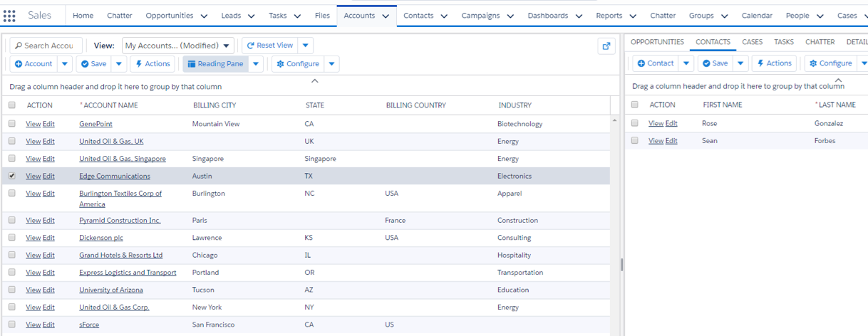Click in the Search Accounts field
The width and height of the screenshot is (868, 336).
pyautogui.click(x=46, y=46)
